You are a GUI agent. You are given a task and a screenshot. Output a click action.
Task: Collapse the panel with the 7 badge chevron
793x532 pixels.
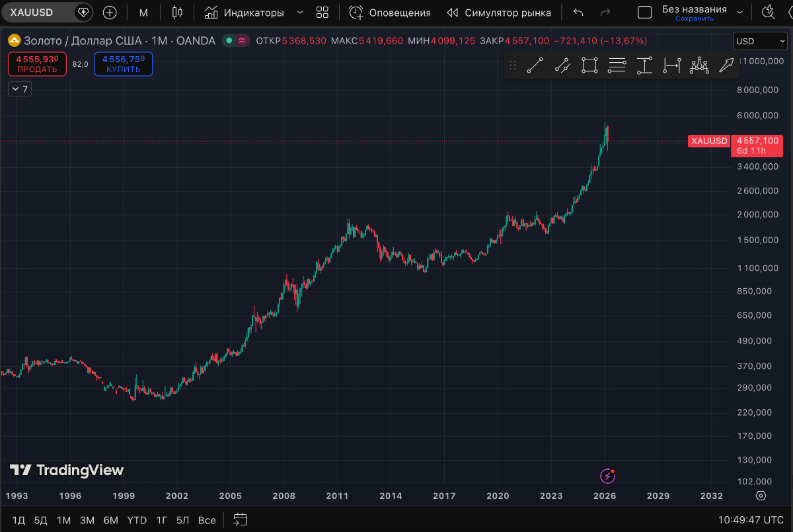click(19, 89)
